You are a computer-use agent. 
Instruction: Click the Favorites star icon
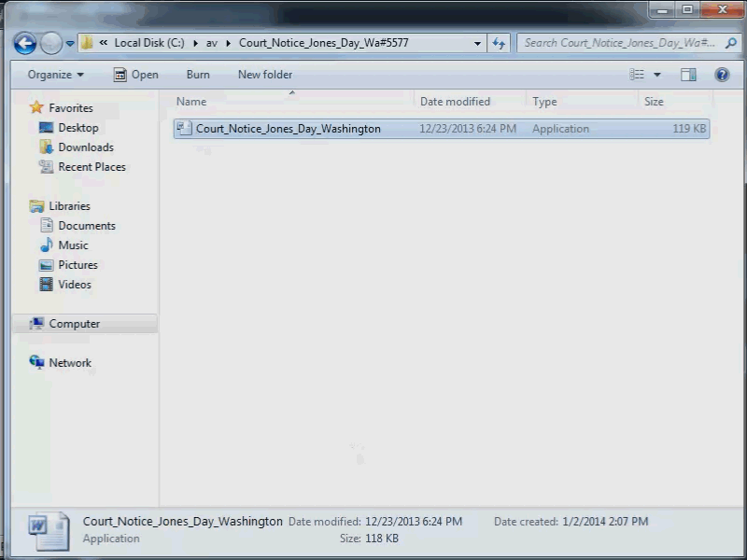36,107
